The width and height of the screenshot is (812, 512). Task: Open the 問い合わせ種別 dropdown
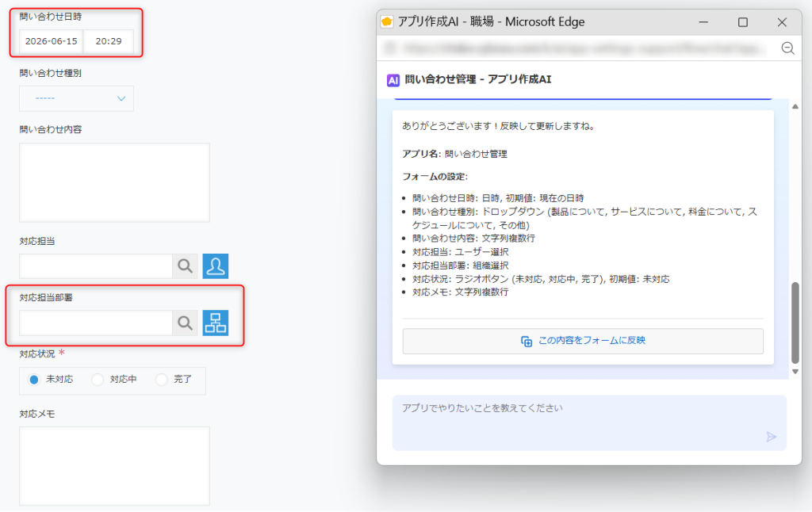[77, 98]
